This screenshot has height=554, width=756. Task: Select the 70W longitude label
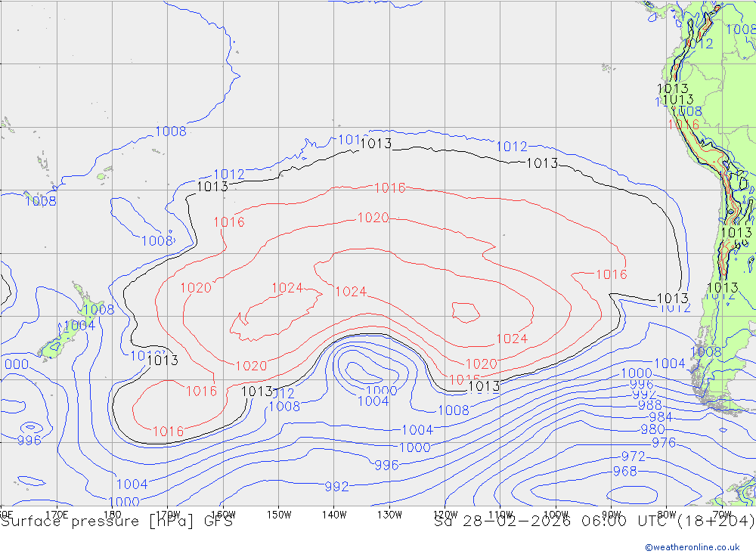(x=722, y=515)
